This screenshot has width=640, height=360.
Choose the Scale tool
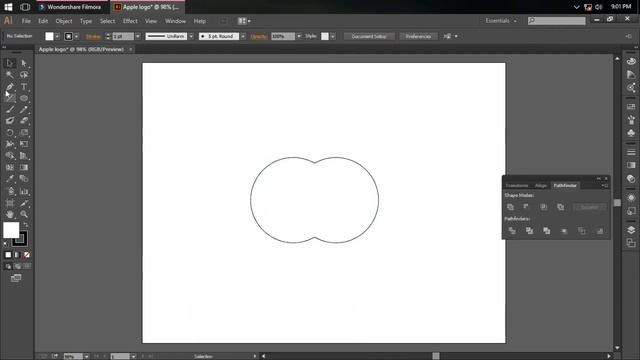pos(24,133)
